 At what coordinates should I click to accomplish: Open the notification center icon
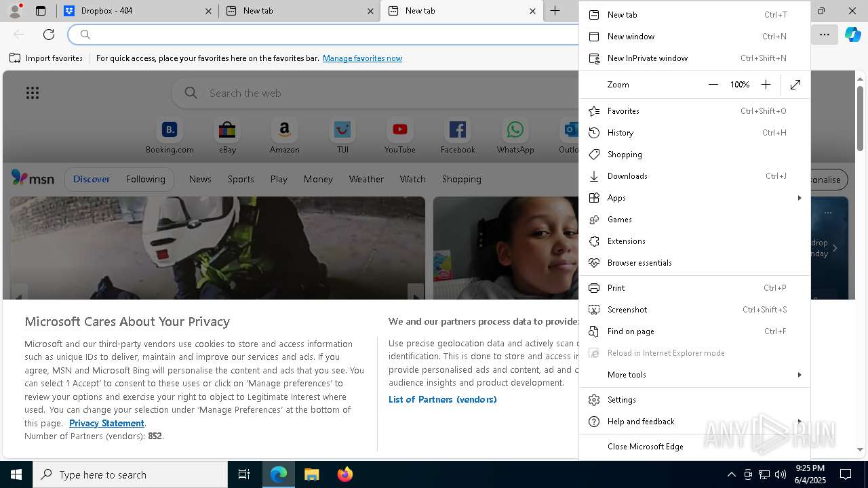pyautogui.click(x=846, y=474)
